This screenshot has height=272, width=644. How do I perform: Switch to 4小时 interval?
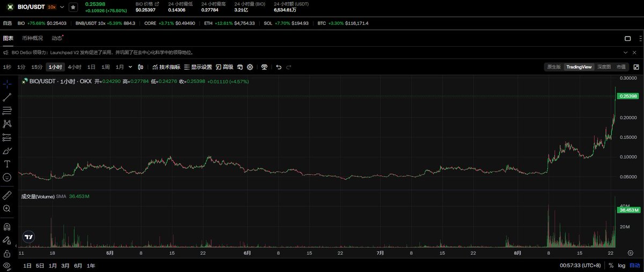[x=75, y=67]
